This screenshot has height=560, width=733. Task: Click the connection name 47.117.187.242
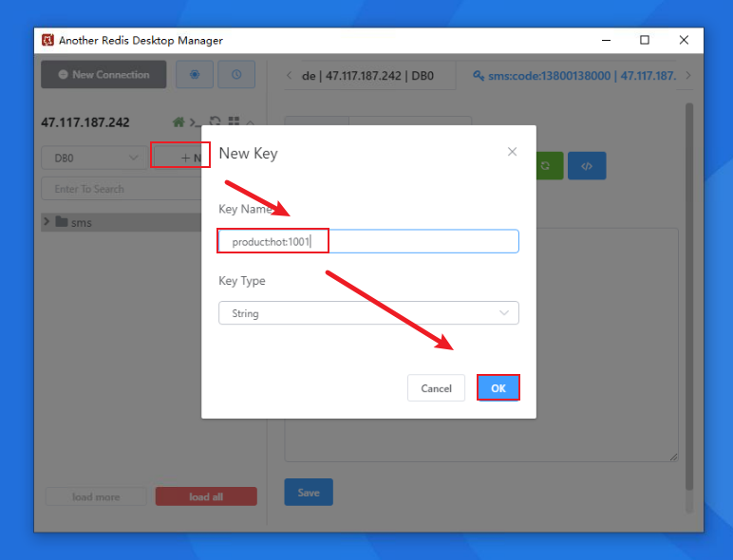coord(85,122)
